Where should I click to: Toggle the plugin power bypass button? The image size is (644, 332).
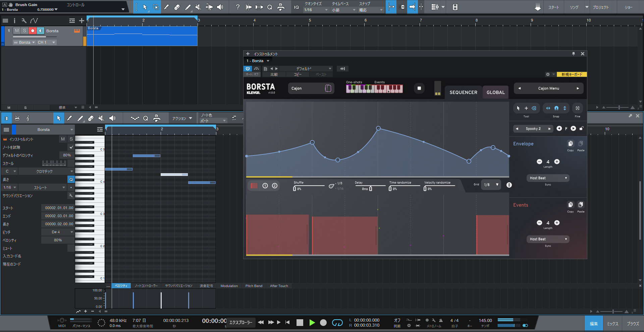click(x=248, y=68)
